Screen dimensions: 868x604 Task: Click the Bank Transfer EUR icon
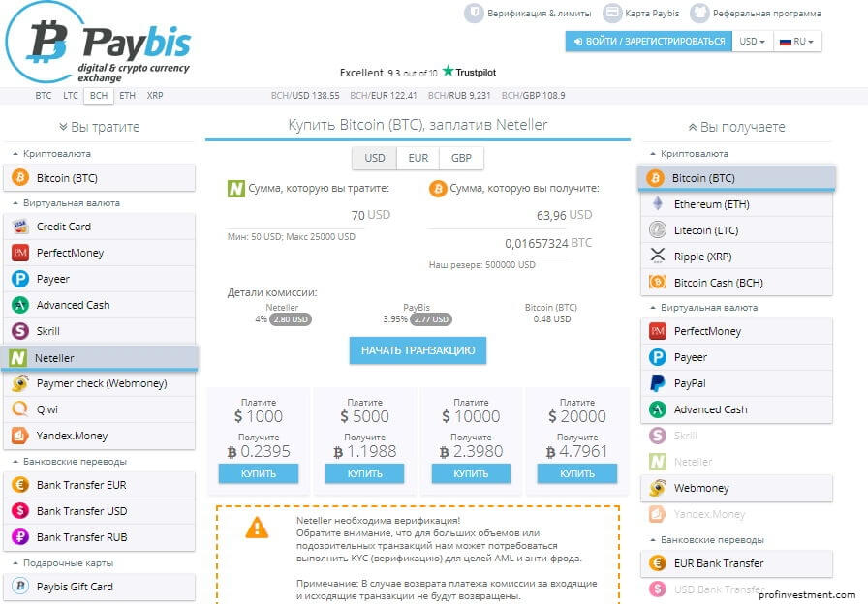pos(20,485)
